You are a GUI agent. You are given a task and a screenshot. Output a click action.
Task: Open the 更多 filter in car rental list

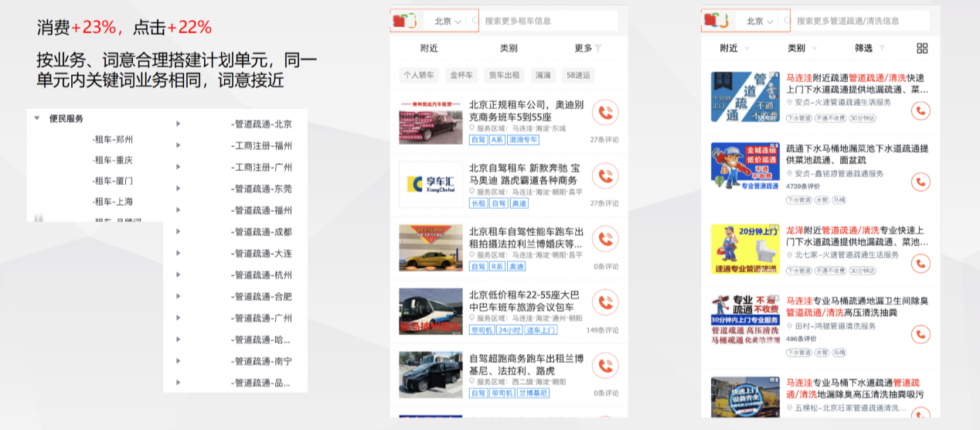pos(587,48)
